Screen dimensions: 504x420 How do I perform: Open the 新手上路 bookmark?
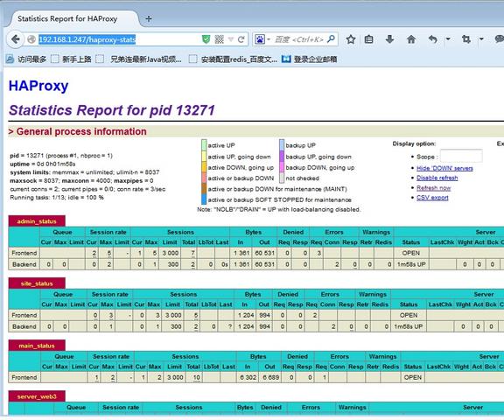pos(72,59)
